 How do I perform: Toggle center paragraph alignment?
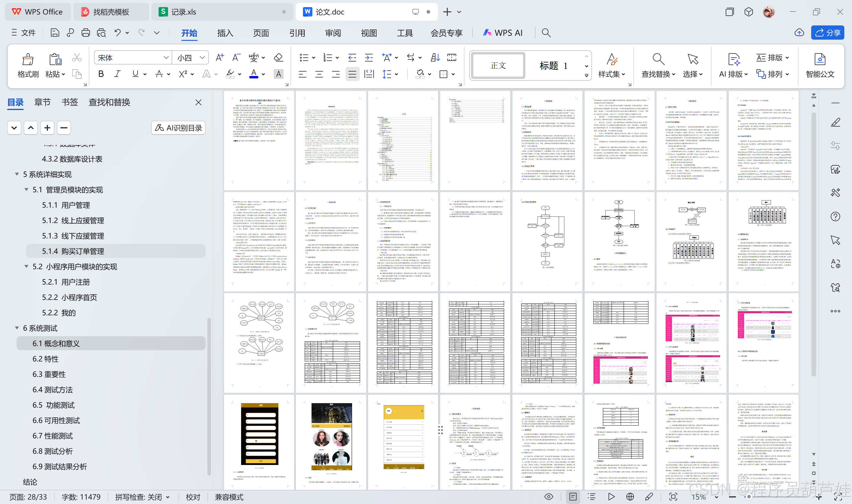tap(319, 74)
